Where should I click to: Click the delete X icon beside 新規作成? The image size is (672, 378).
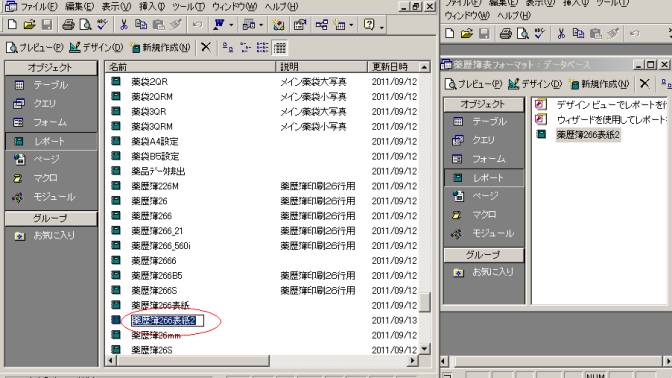point(206,47)
